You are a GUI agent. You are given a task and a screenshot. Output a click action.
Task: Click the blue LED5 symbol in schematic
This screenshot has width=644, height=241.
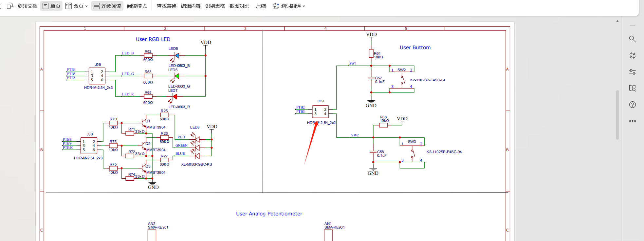[176, 56]
